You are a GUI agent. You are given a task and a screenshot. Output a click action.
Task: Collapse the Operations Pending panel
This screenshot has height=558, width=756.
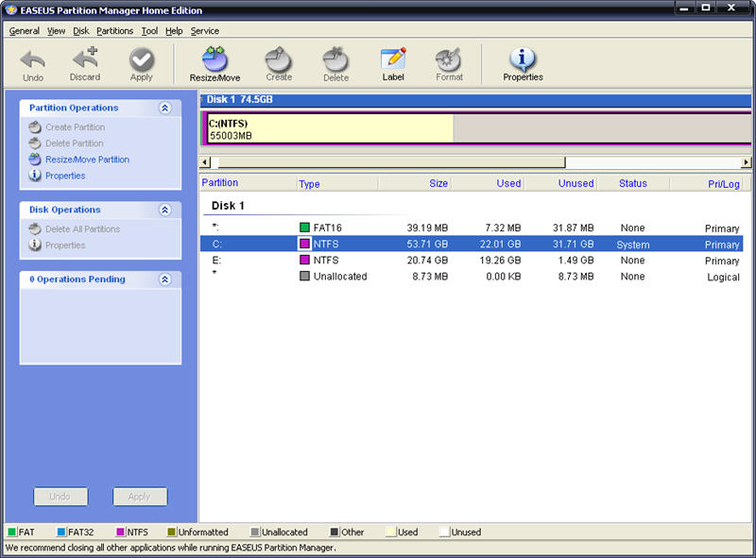point(164,279)
